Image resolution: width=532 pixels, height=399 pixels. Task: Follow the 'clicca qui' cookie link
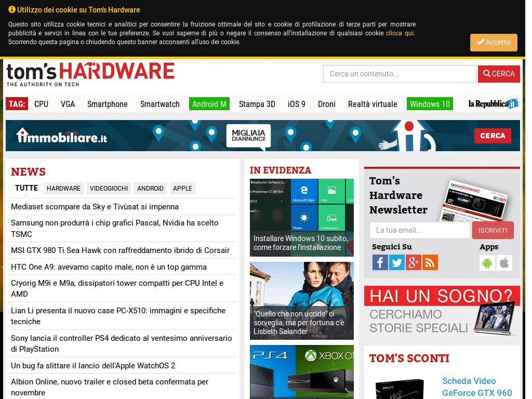[x=400, y=33]
